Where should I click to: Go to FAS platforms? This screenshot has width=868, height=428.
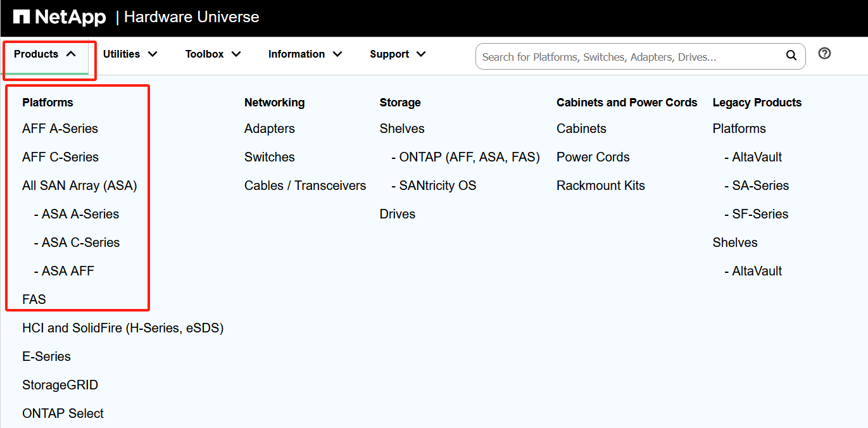click(34, 299)
